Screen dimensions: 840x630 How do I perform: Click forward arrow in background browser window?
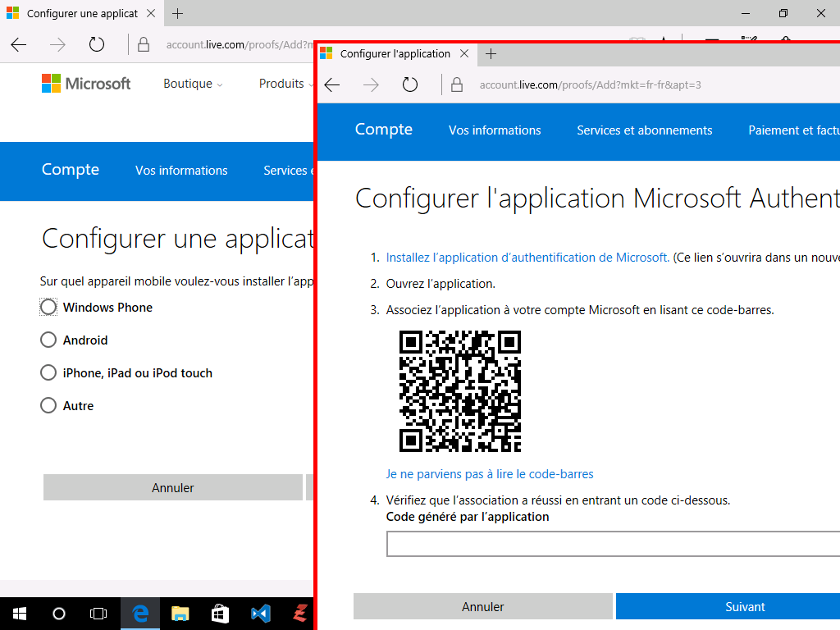pyautogui.click(x=57, y=44)
